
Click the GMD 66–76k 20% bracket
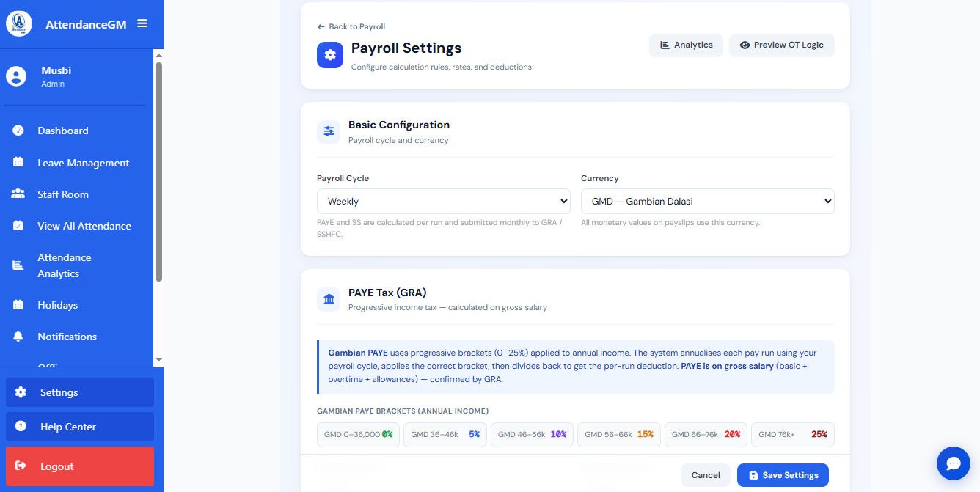pos(706,434)
